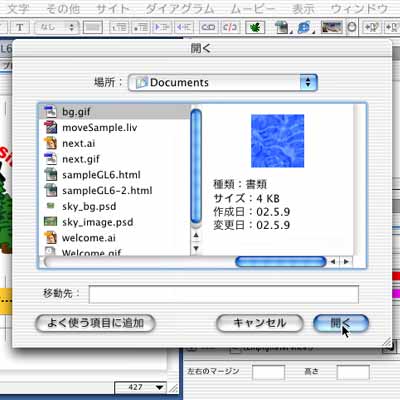Click the green leaf toolbar icon
Viewport: 400px width, 400px height.
click(255, 27)
